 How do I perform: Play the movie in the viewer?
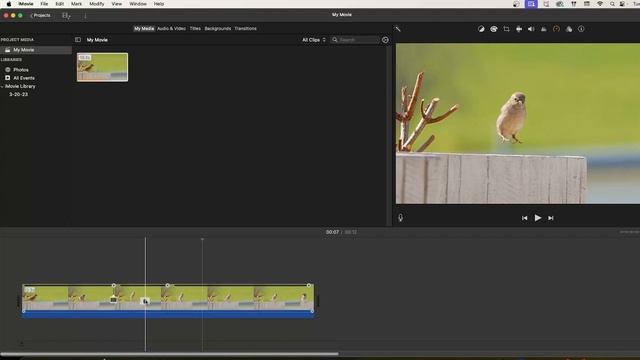point(538,218)
